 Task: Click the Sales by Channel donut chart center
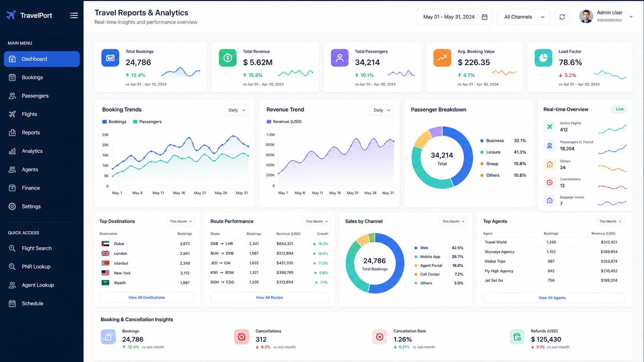375,264
